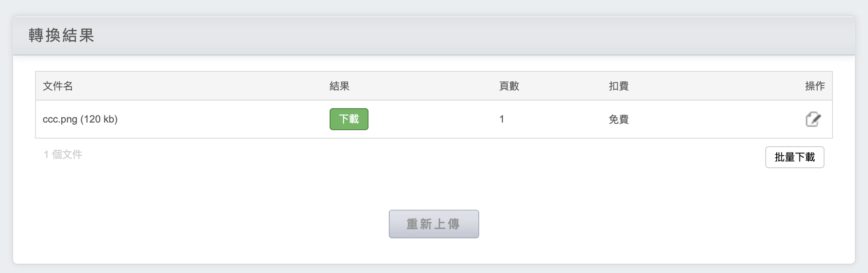Screen dimensions: 868x273
Task: Download the converted ccc.png result
Action: 349,119
